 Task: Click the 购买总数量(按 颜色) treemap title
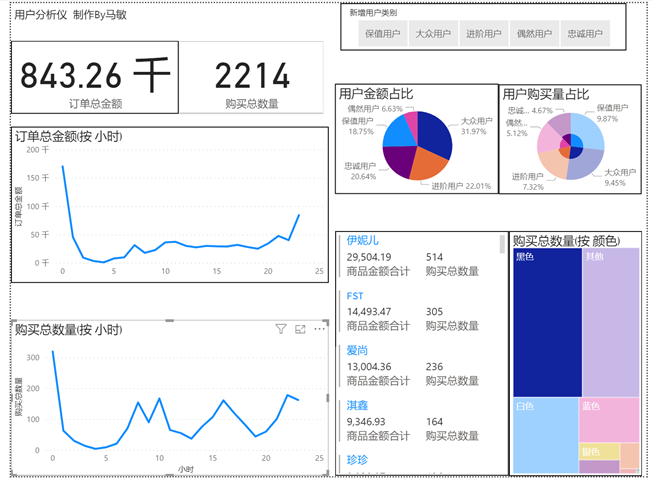coord(566,241)
